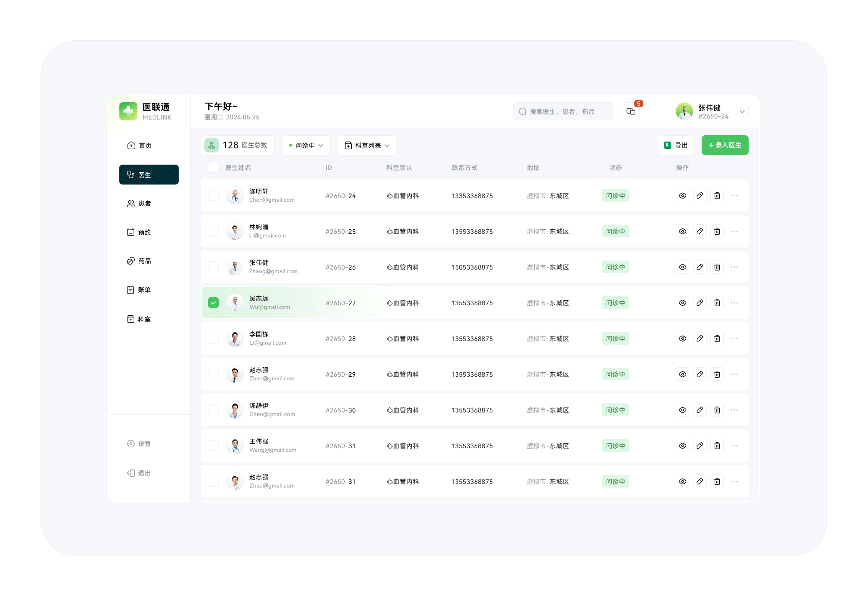Open more options for 陈静伊
Image resolution: width=868 pixels, height=597 pixels.
coord(734,410)
